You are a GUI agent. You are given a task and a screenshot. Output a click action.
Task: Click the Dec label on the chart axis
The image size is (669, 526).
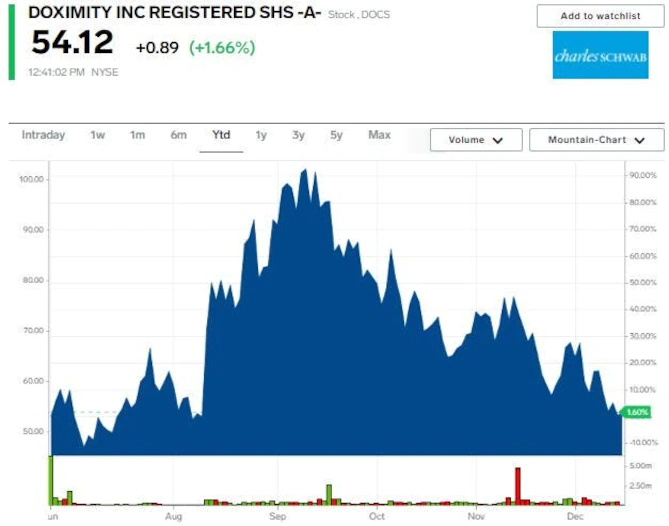click(x=575, y=517)
